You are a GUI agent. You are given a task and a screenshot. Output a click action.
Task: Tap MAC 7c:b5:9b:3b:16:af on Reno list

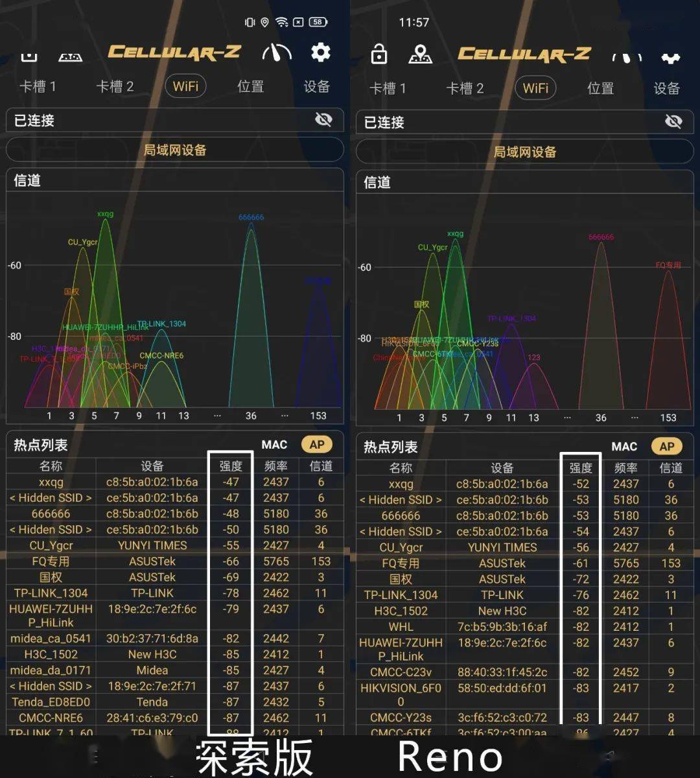[502, 627]
